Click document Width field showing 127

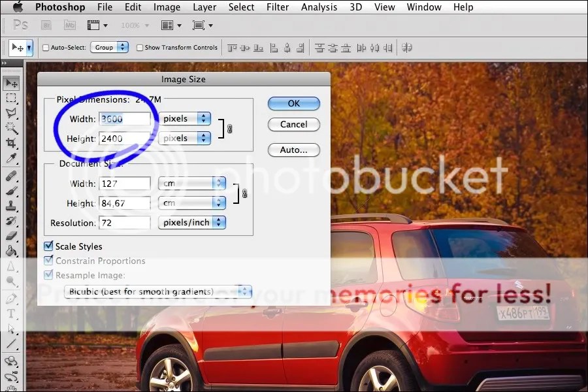click(x=125, y=184)
